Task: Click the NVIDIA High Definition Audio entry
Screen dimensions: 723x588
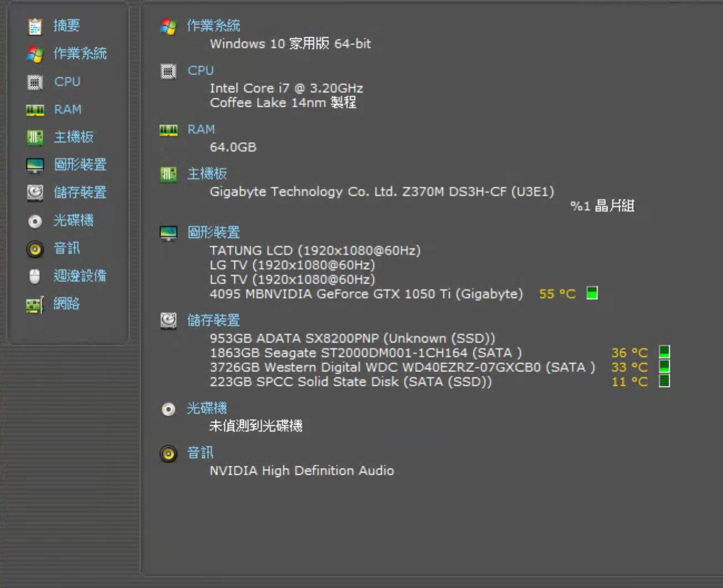Action: [x=302, y=471]
